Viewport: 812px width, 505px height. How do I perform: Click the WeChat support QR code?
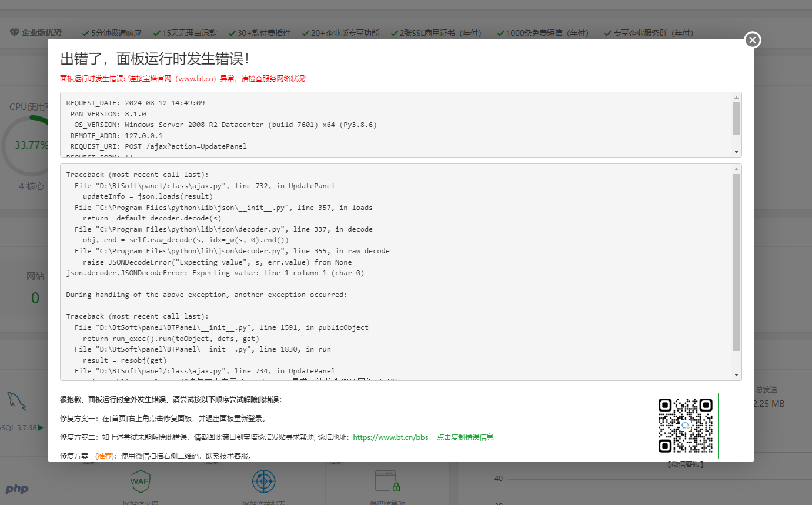[685, 426]
